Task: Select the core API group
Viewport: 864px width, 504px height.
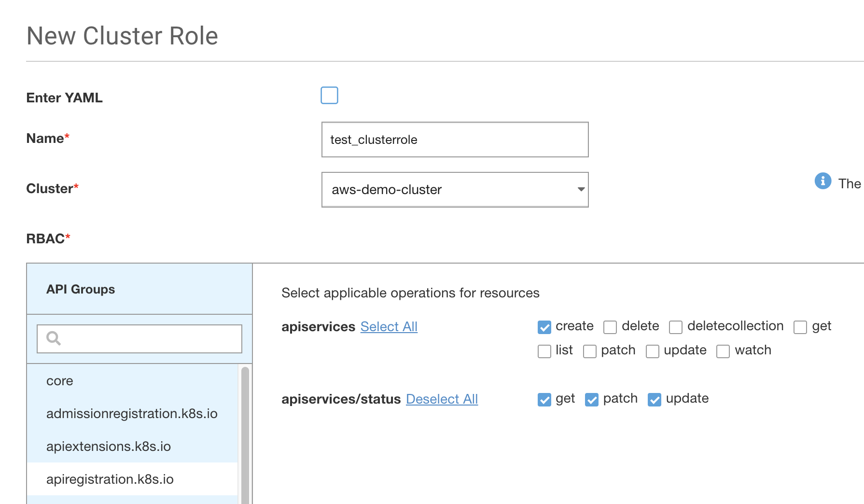Action: 60,381
